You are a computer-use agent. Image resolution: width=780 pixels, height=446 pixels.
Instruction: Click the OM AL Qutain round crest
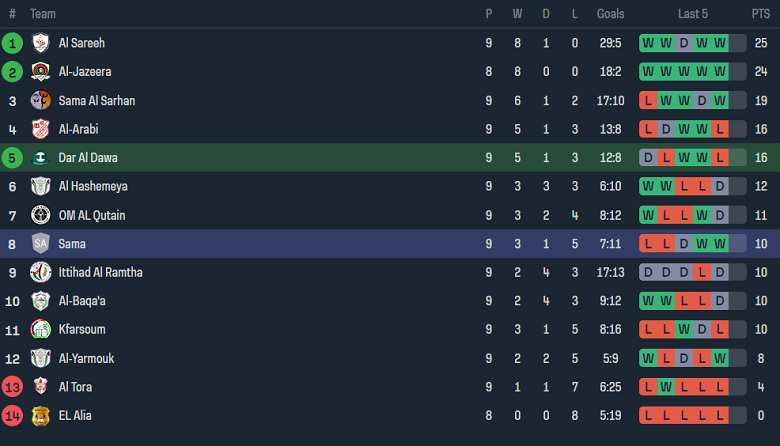click(41, 215)
